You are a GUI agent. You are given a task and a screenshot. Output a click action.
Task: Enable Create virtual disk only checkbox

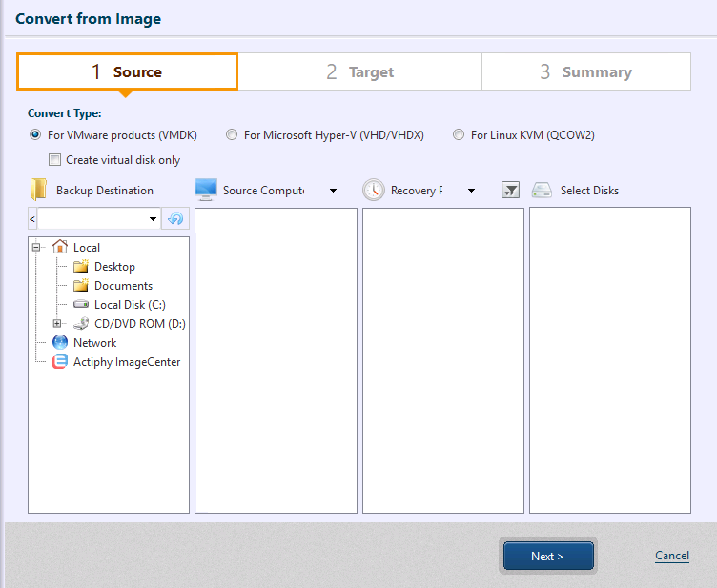[x=55, y=160]
